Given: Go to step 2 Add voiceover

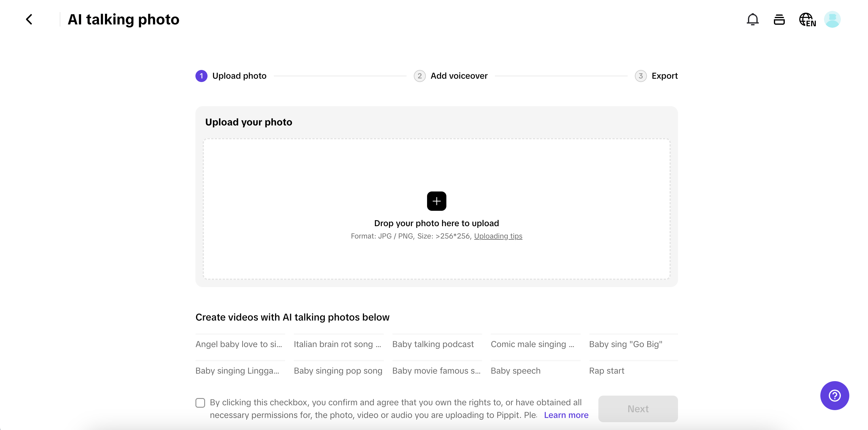Looking at the screenshot, I should pyautogui.click(x=451, y=76).
